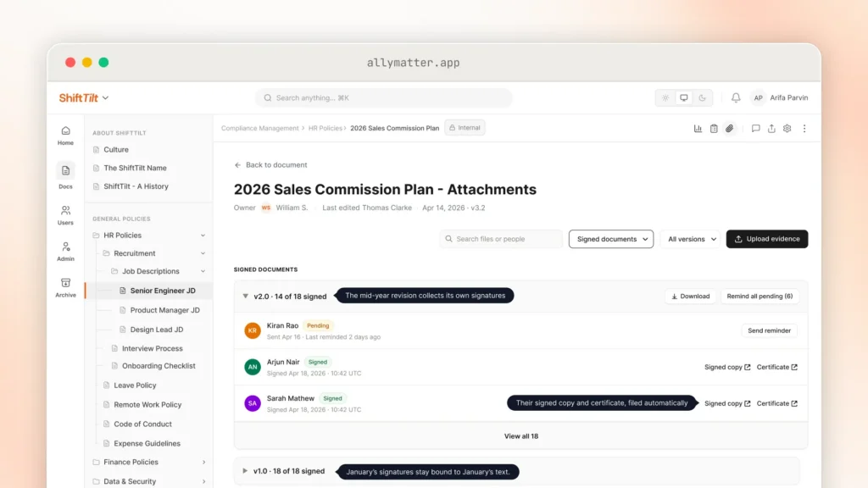Switch to dark theme moon icon

tap(702, 98)
